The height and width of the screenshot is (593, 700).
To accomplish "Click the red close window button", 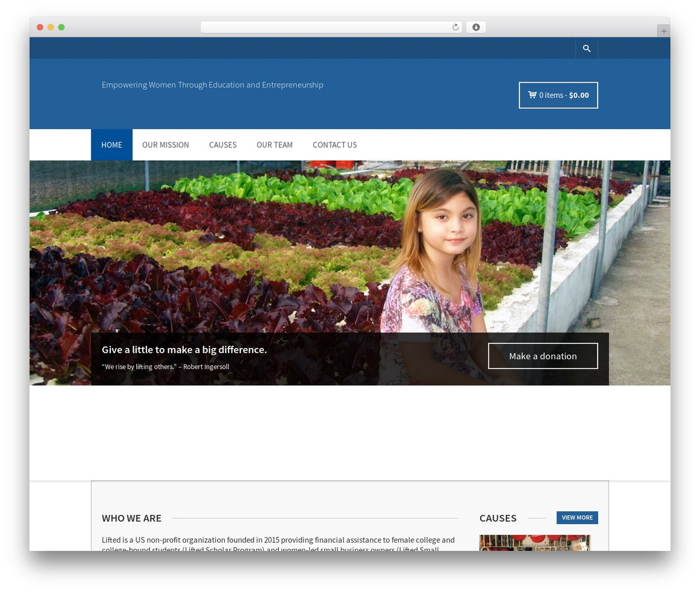I will click(x=40, y=27).
